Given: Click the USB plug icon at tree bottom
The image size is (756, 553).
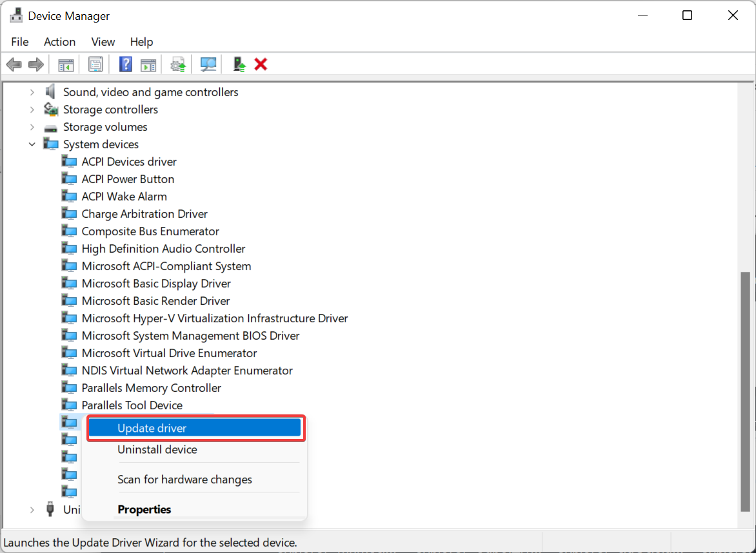Looking at the screenshot, I should click(50, 509).
